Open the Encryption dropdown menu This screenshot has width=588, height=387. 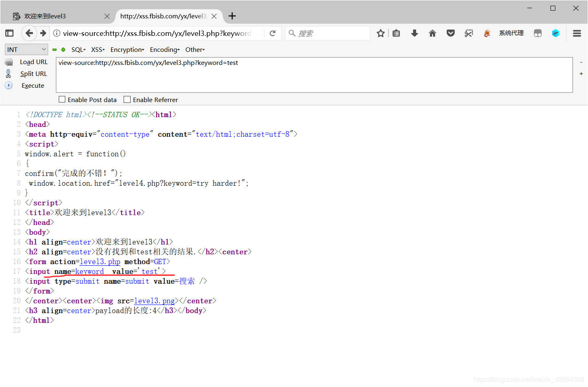coord(127,49)
